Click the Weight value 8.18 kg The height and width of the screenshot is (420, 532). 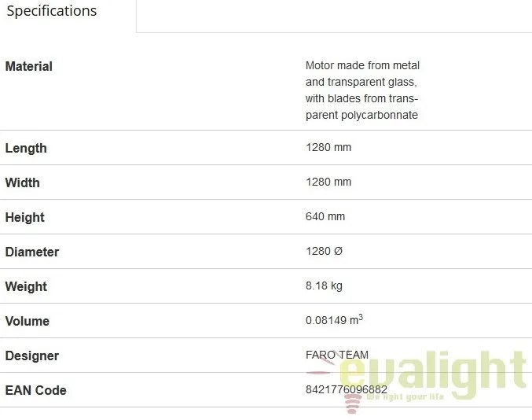coord(324,286)
